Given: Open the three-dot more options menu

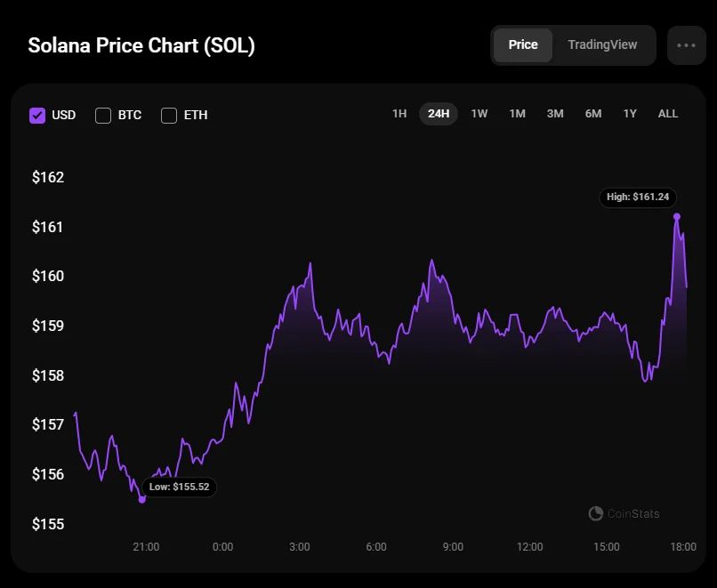Looking at the screenshot, I should click(x=686, y=45).
